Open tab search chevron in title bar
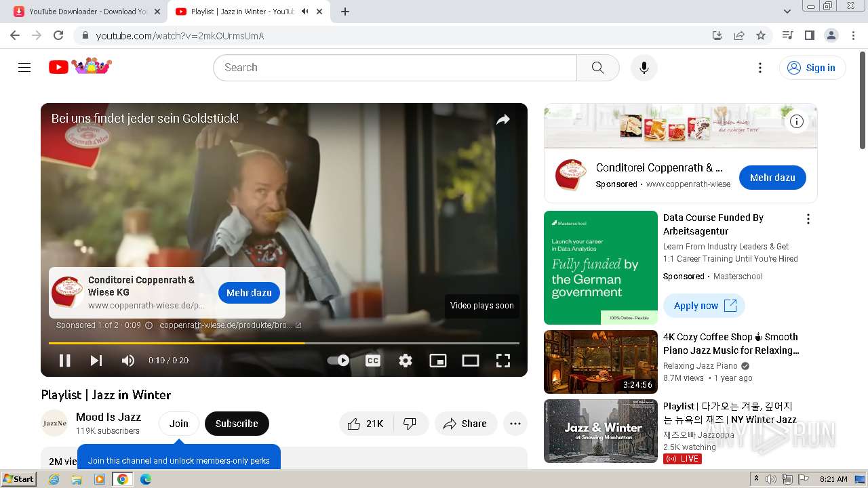Viewport: 868px width, 488px height. (787, 12)
